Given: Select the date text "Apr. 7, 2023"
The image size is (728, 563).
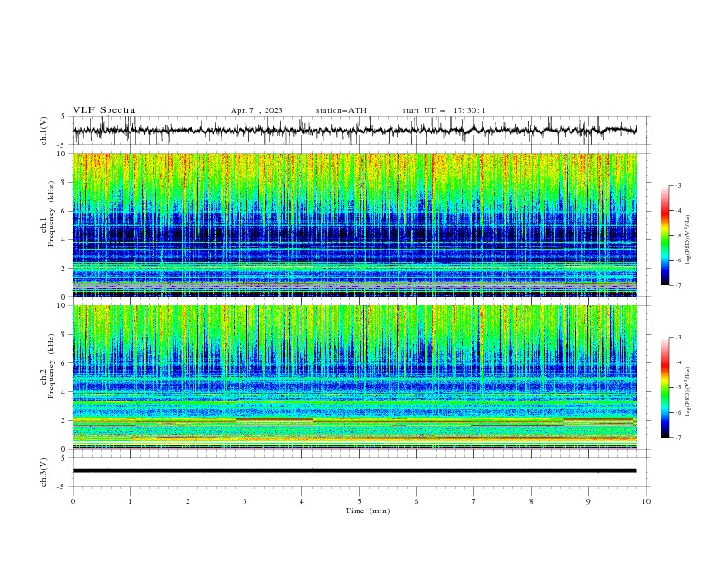Looking at the screenshot, I should (x=256, y=110).
